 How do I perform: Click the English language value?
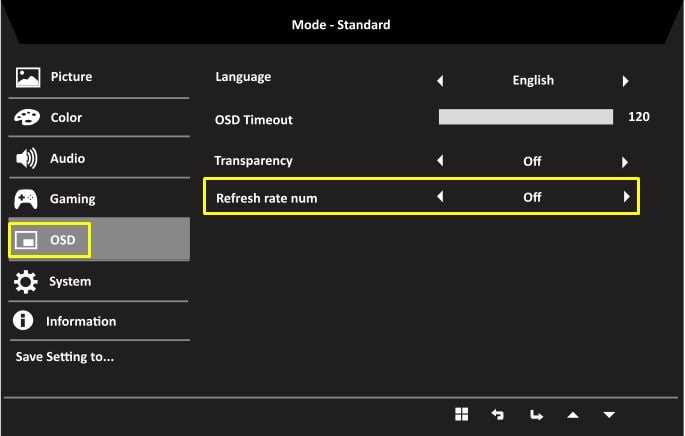click(533, 80)
